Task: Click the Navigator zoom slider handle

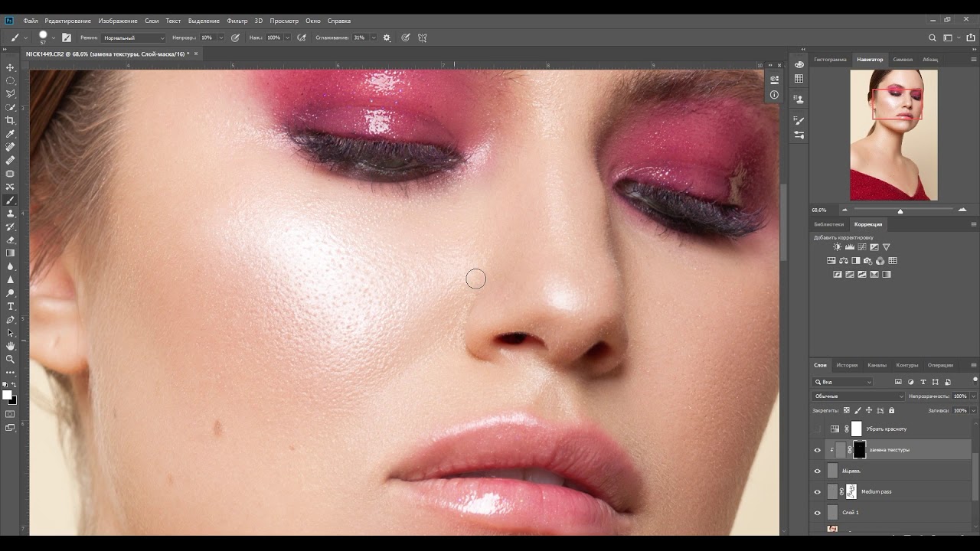Action: 900,211
